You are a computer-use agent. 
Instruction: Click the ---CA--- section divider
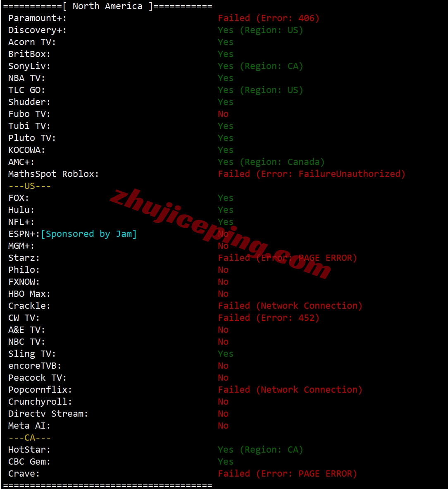[30, 438]
